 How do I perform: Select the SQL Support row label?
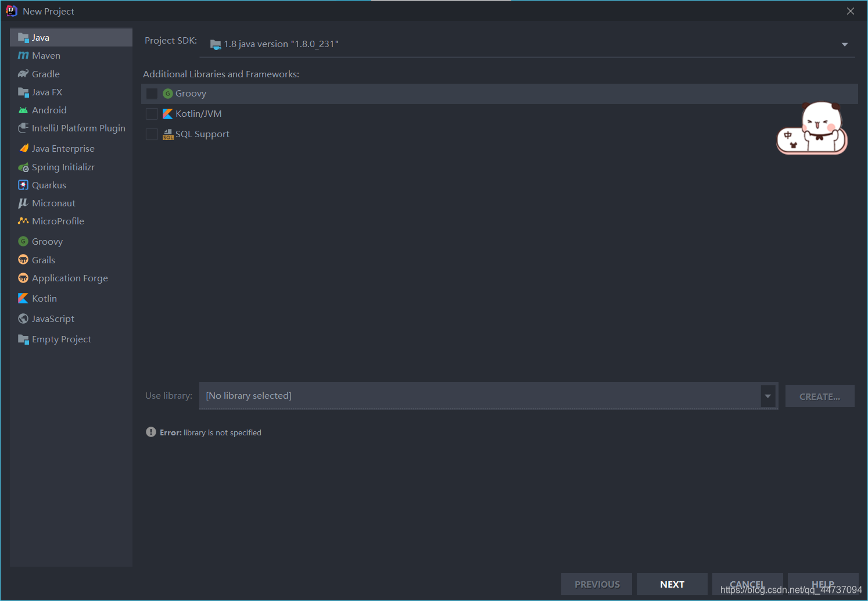202,134
